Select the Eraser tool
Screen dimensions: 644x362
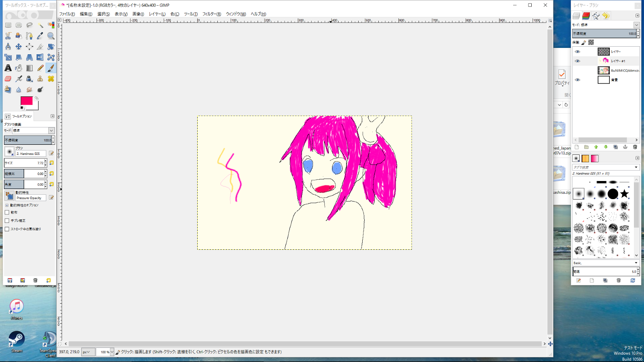coord(8,79)
